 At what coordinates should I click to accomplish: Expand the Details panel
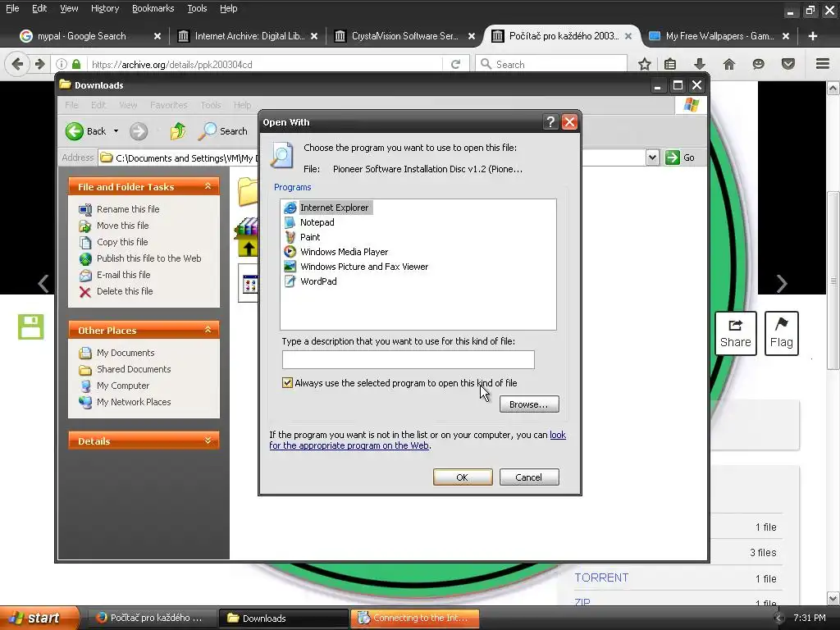[x=208, y=441]
